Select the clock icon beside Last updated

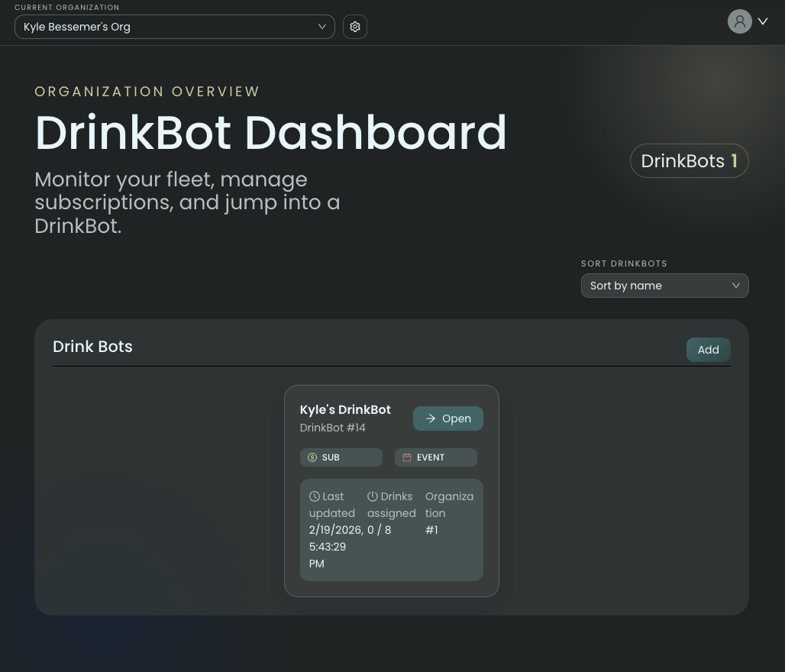pos(315,496)
